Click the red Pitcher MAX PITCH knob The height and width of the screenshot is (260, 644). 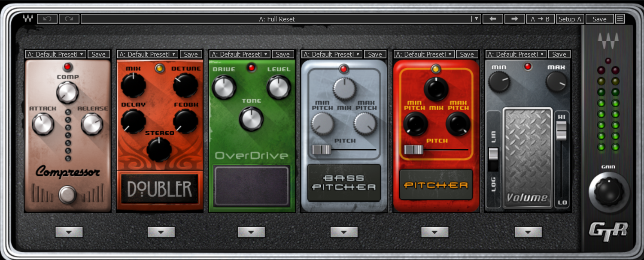tap(458, 124)
